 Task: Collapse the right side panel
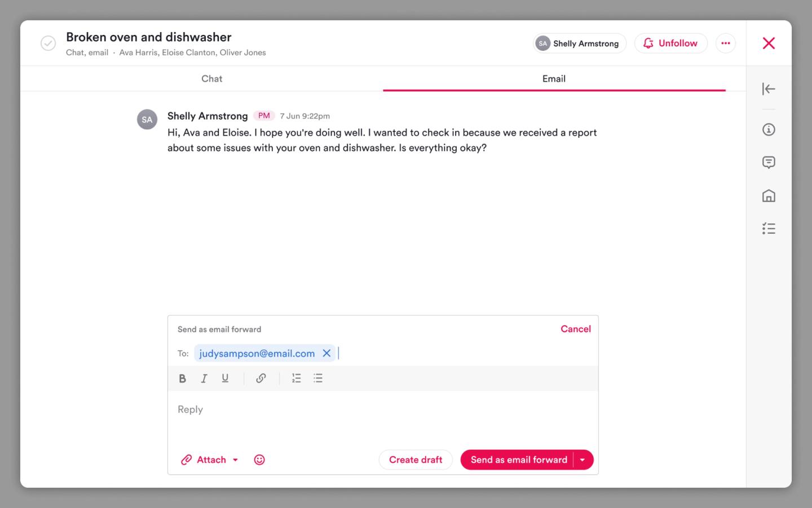(x=769, y=89)
